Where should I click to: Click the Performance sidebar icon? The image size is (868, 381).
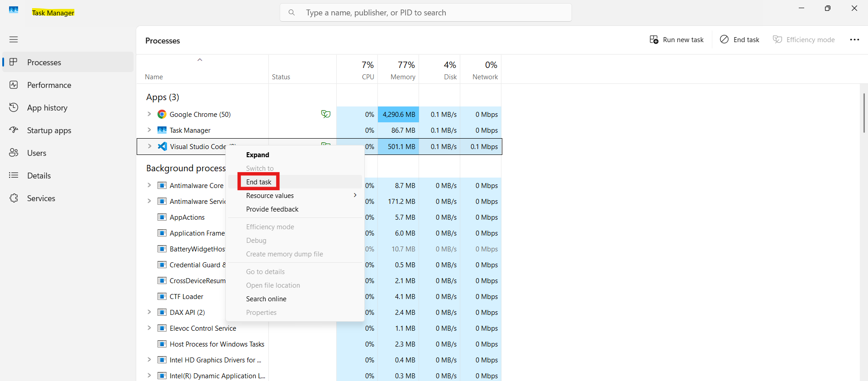pyautogui.click(x=14, y=85)
